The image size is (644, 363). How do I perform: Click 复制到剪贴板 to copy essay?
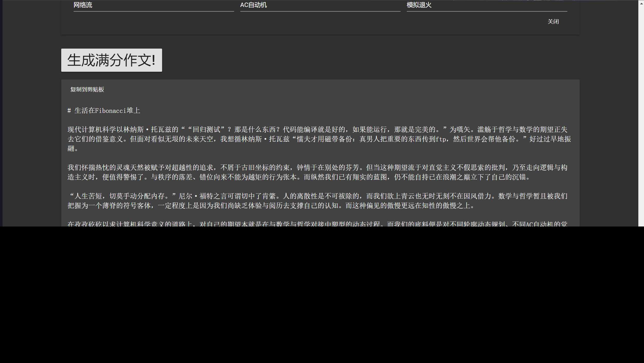tap(87, 89)
